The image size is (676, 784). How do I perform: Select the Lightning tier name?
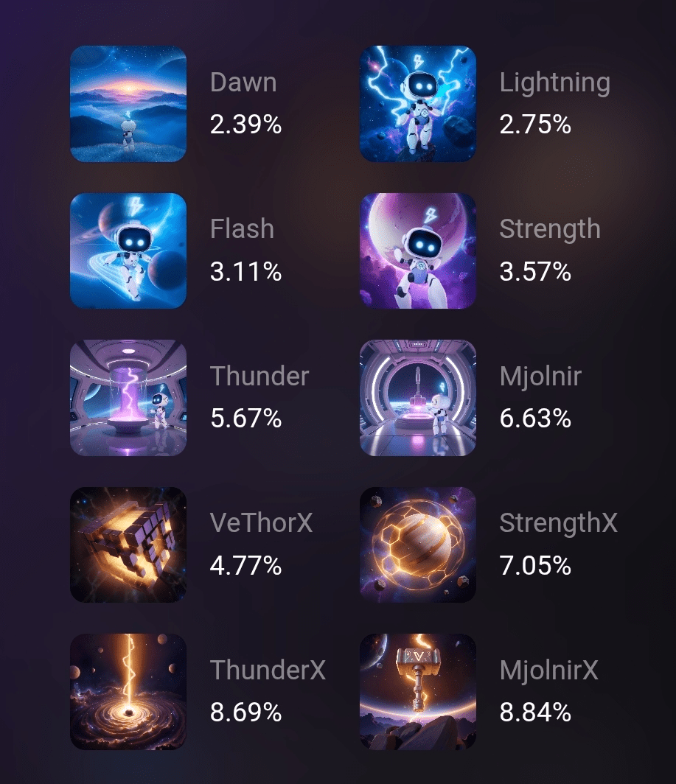point(555,83)
